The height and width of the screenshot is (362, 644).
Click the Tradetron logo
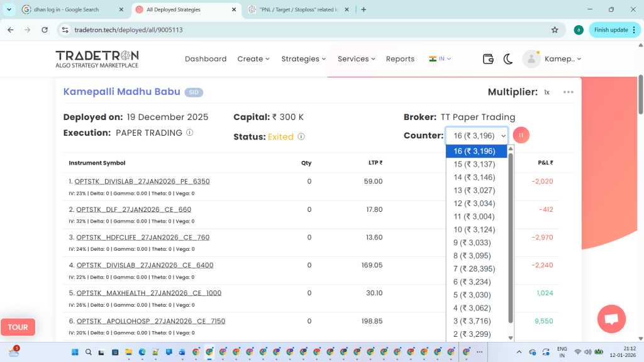[97, 58]
